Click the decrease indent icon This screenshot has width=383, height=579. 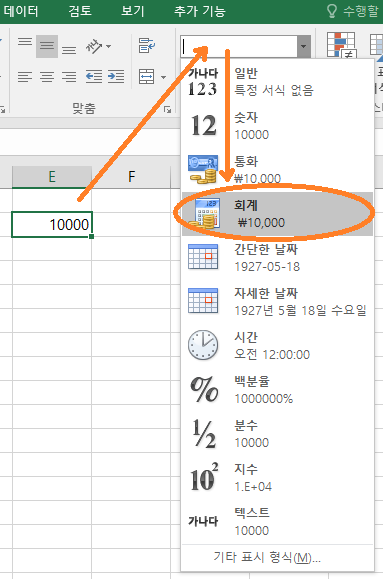click(94, 76)
